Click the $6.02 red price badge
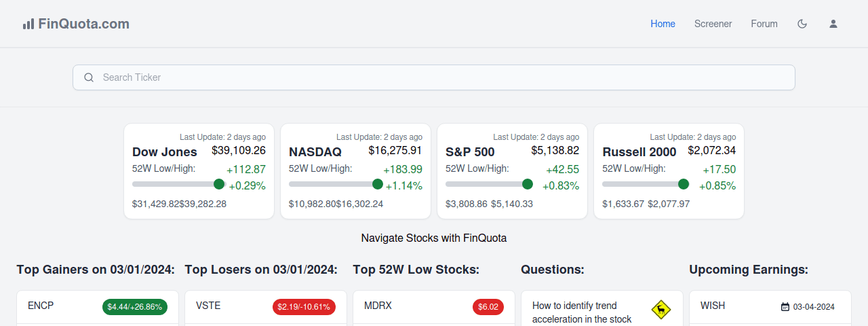Viewport: 868px width, 326px height. pyautogui.click(x=488, y=307)
